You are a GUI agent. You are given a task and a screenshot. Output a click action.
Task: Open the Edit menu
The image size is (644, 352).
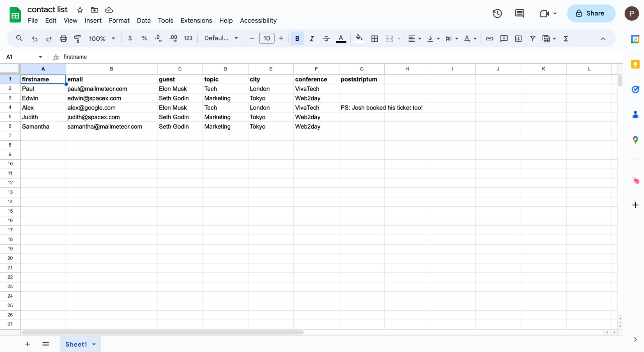click(x=51, y=20)
